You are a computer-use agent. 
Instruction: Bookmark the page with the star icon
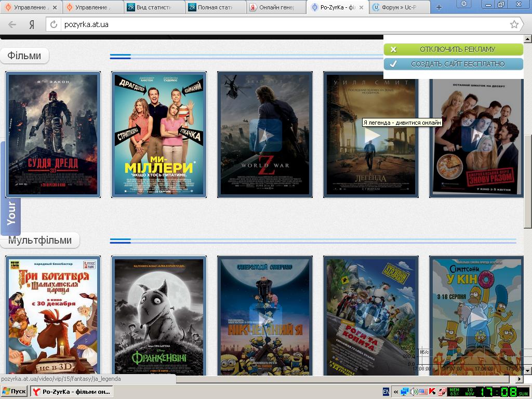pyautogui.click(x=514, y=24)
